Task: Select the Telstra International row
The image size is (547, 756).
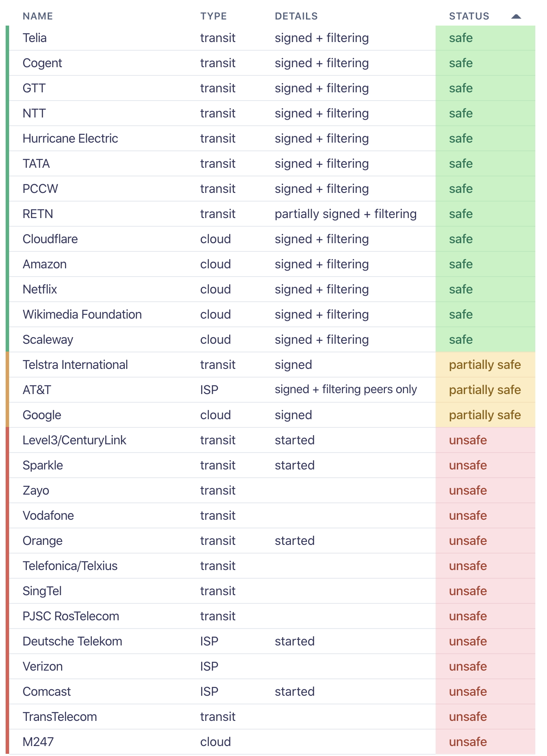Action: (x=272, y=365)
